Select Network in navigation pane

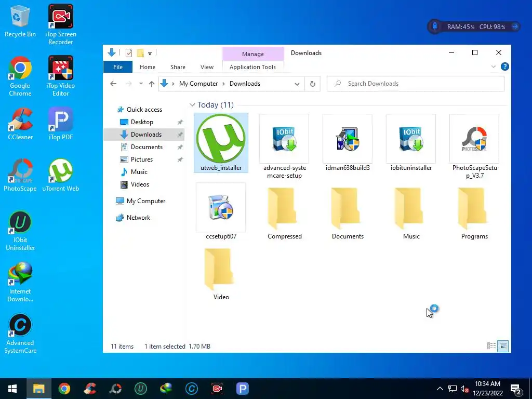pyautogui.click(x=138, y=218)
